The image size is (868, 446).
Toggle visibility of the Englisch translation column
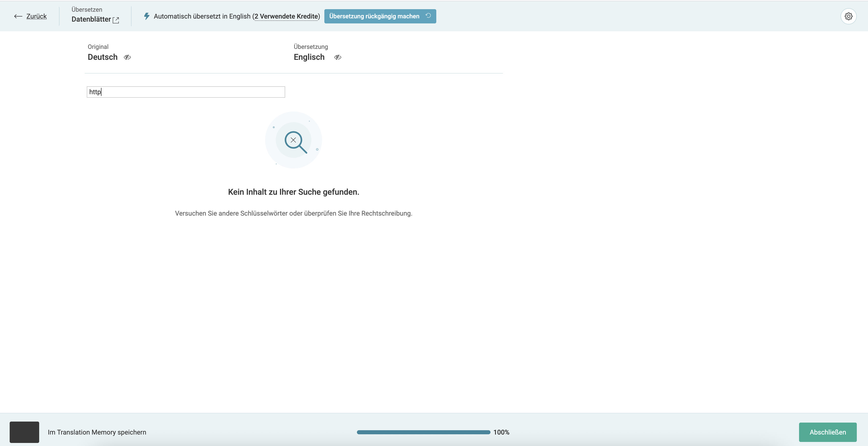tap(338, 57)
